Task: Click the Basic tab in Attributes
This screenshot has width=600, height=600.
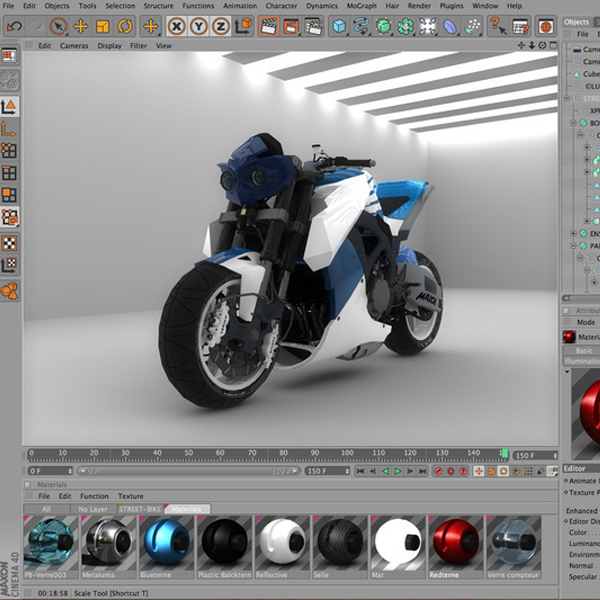Action: tap(583, 350)
